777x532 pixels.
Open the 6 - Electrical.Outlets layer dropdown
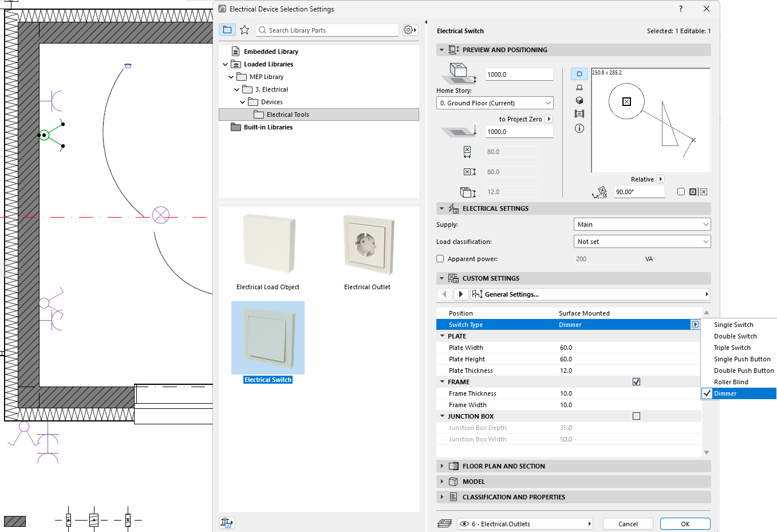tap(525, 523)
